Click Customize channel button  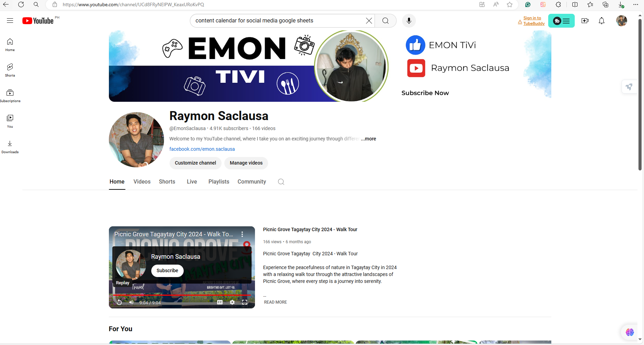(x=195, y=163)
